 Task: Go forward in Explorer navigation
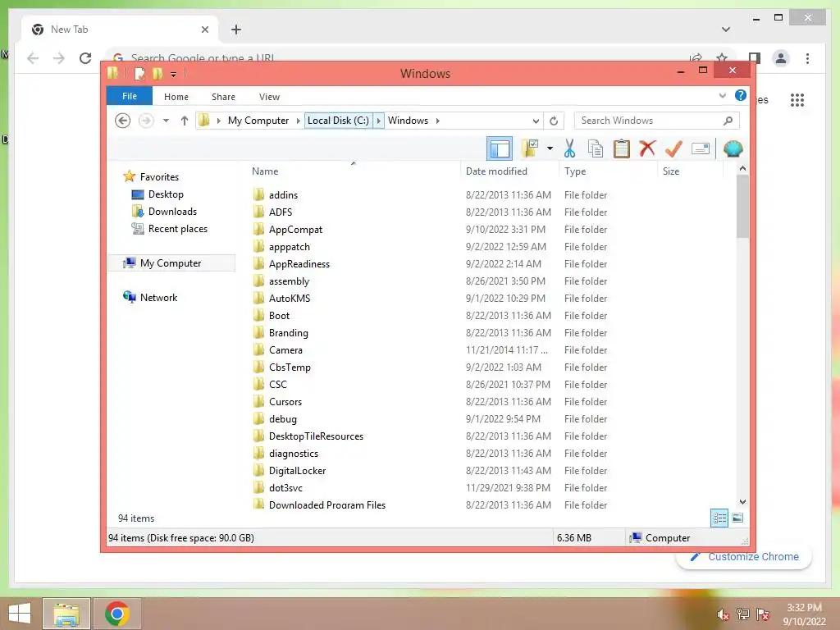point(146,121)
